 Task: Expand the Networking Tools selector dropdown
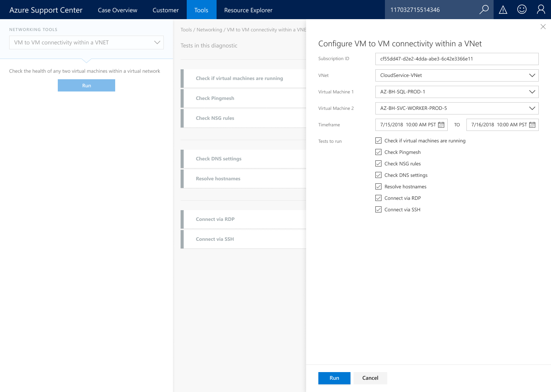click(x=86, y=42)
